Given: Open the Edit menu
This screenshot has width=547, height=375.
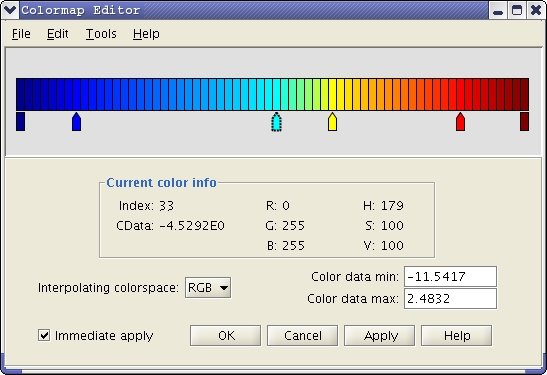Looking at the screenshot, I should tap(58, 34).
